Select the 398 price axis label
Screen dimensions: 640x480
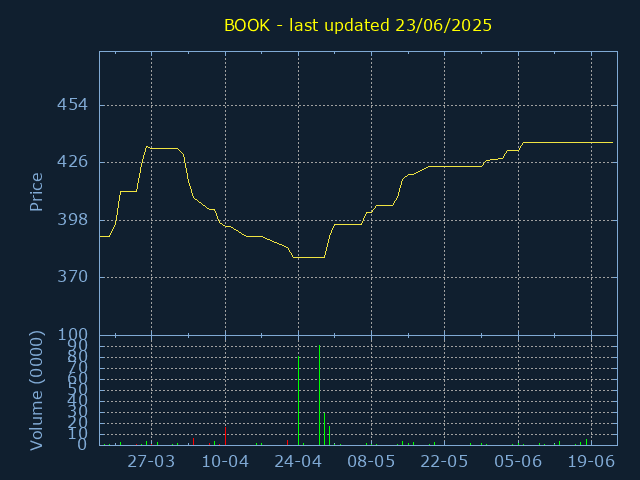(x=72, y=220)
